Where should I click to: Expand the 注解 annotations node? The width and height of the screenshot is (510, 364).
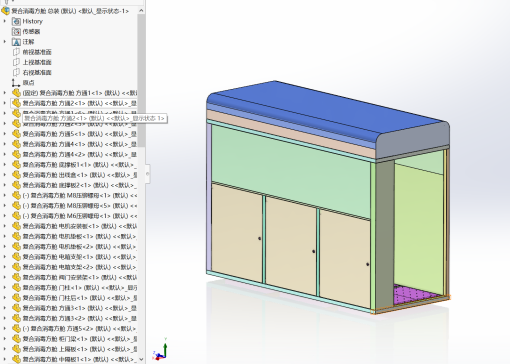point(5,42)
